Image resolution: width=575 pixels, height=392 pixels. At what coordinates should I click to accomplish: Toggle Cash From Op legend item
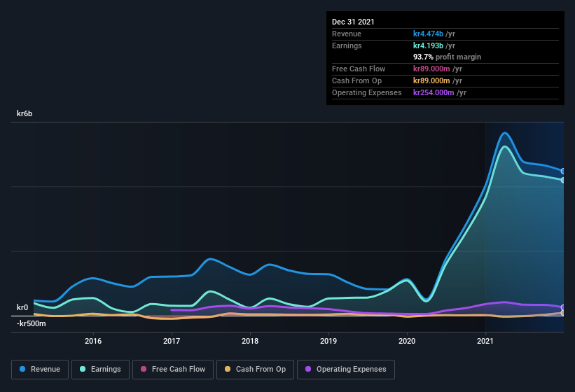(255, 369)
